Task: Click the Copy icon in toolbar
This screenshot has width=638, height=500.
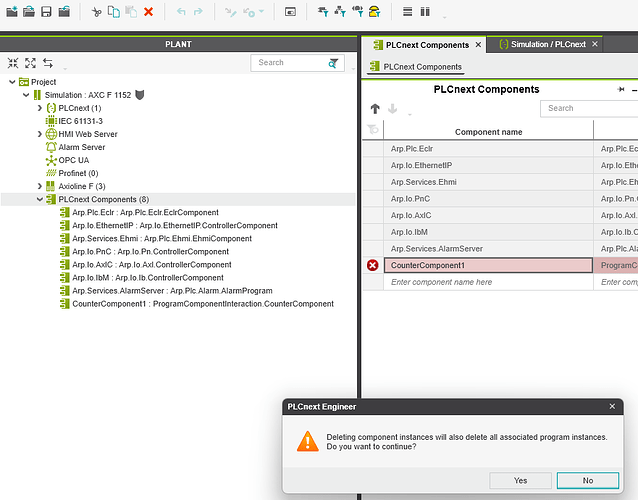Action: (x=114, y=12)
